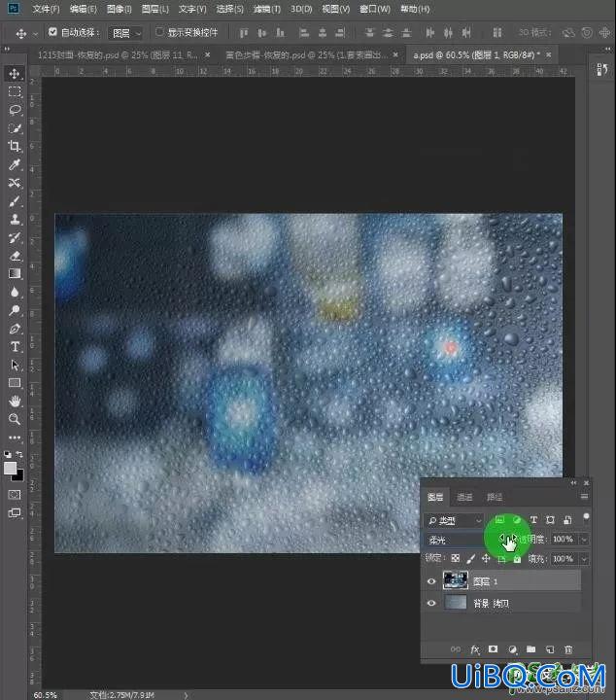Select the Dodge tool

15,310
